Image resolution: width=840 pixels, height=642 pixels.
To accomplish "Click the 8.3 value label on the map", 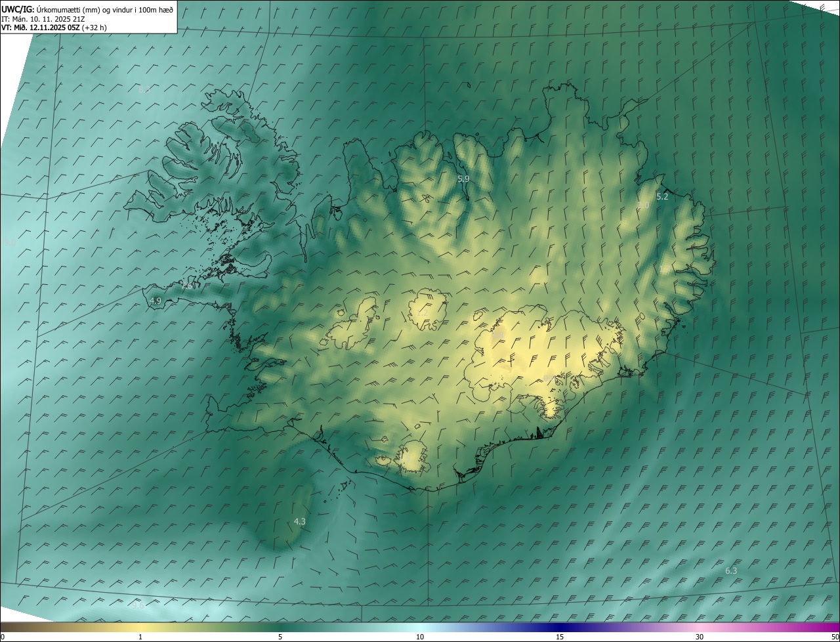I will pos(145,89).
